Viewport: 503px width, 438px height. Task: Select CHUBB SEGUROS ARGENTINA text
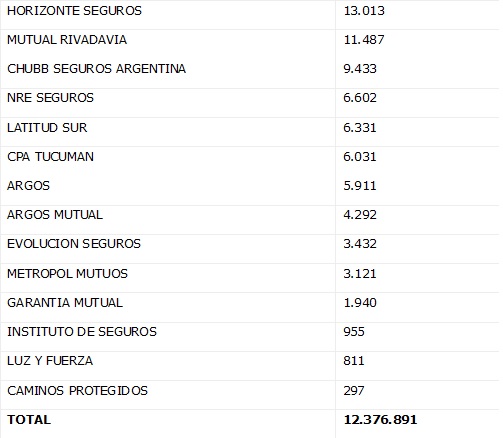[x=96, y=69]
